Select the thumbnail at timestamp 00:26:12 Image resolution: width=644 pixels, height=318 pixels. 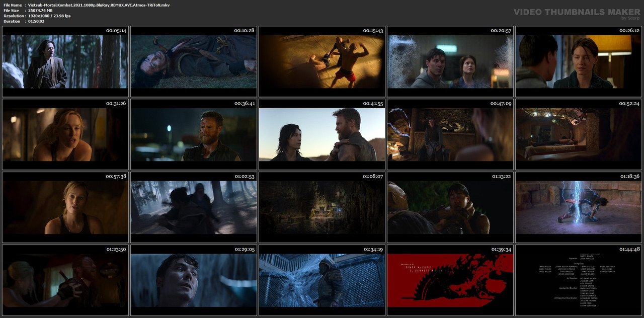(x=579, y=61)
